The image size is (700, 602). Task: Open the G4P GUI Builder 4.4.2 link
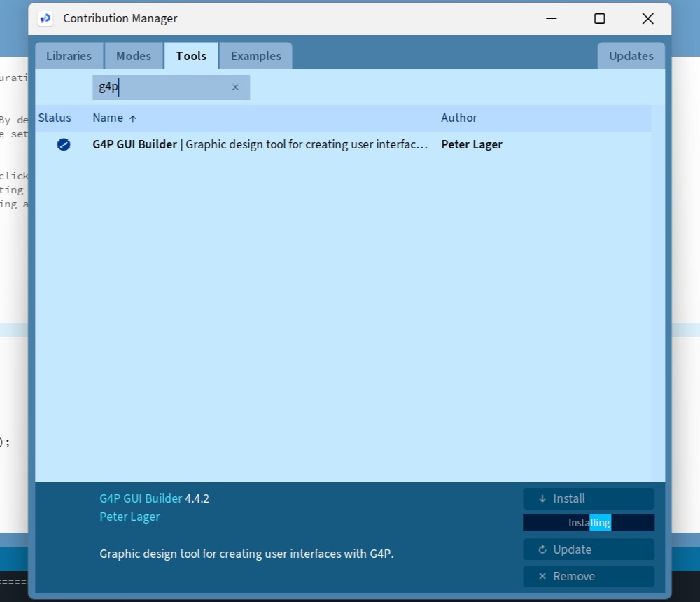[x=141, y=498]
